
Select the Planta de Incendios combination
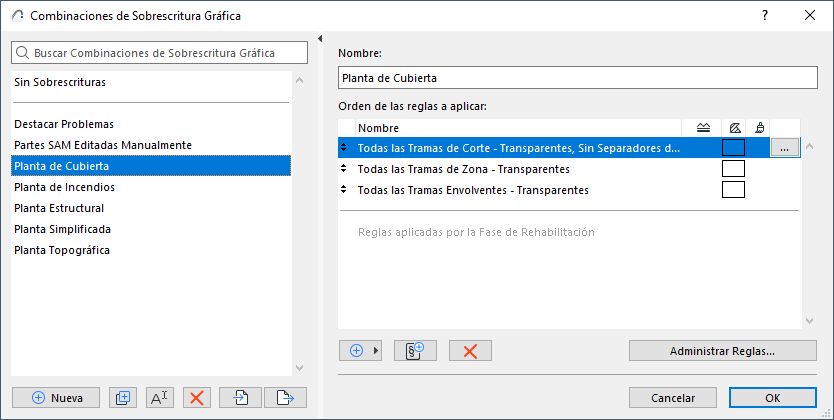(64, 187)
